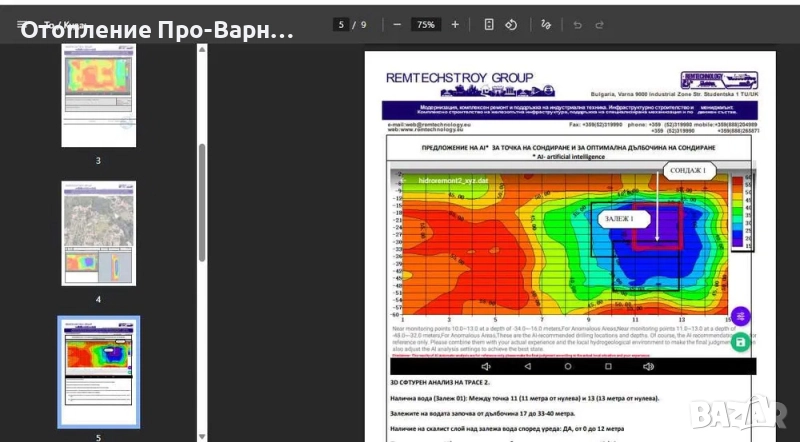Open page 3 thumbnail in sidebar
The width and height of the screenshot is (800, 442).
pyautogui.click(x=98, y=95)
